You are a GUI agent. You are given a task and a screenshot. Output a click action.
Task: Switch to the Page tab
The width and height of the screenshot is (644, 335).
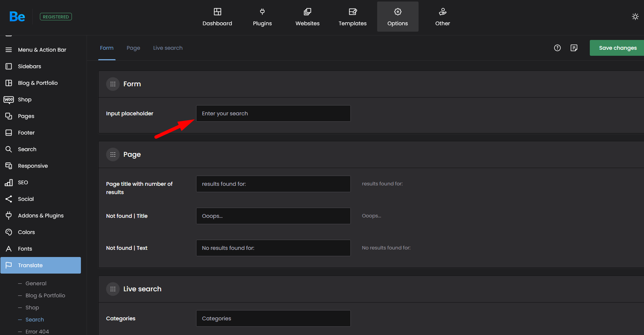click(134, 48)
